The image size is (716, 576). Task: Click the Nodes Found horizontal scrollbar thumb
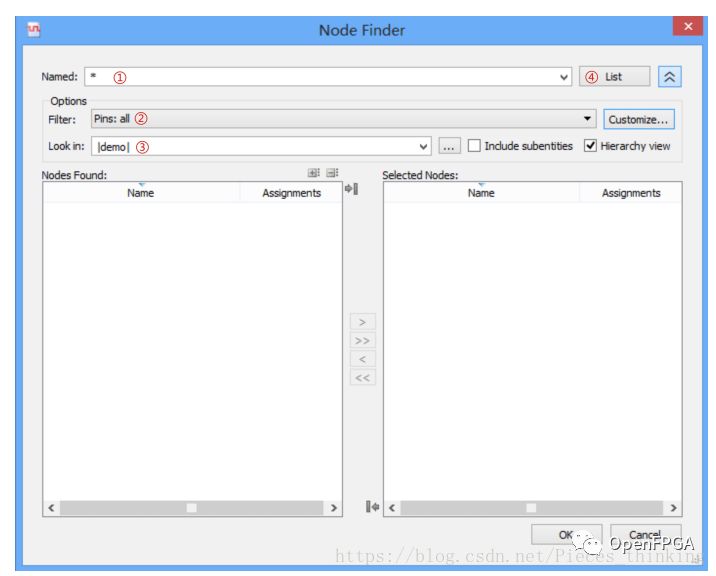click(192, 508)
